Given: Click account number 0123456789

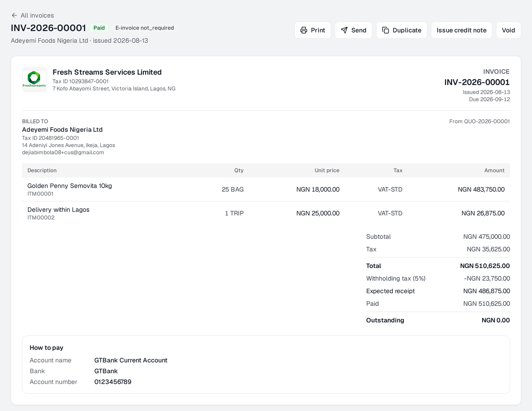Looking at the screenshot, I should (113, 382).
